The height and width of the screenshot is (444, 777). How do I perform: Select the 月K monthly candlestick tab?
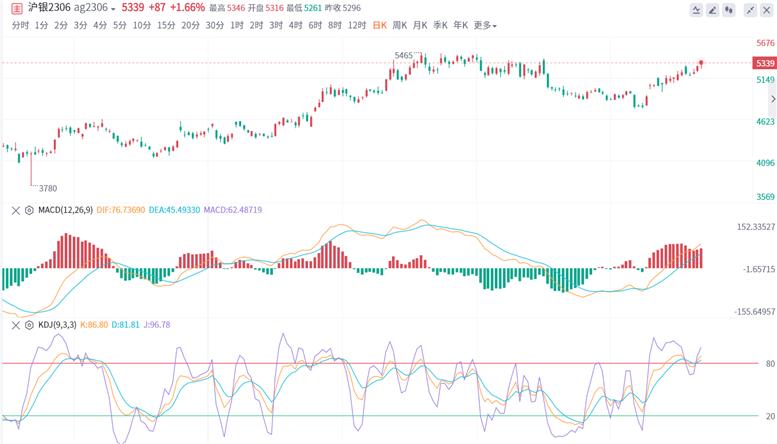pyautogui.click(x=420, y=25)
